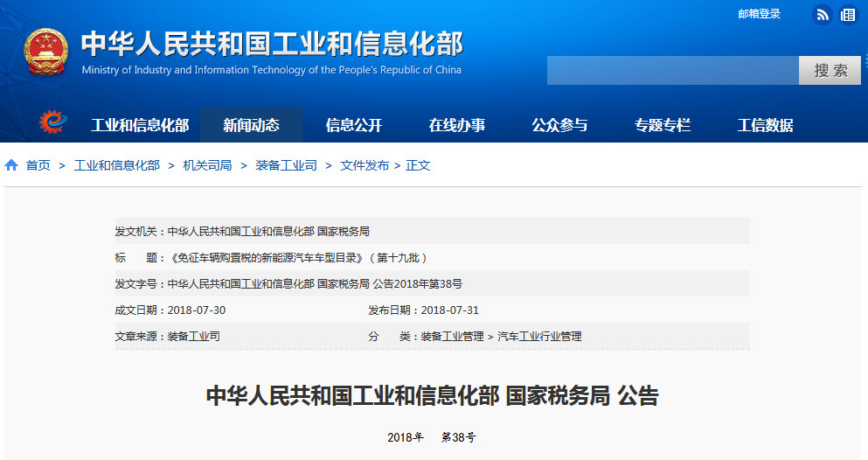Click the RSS feed icon
Viewport: 868px width, 460px height.
pos(823,15)
